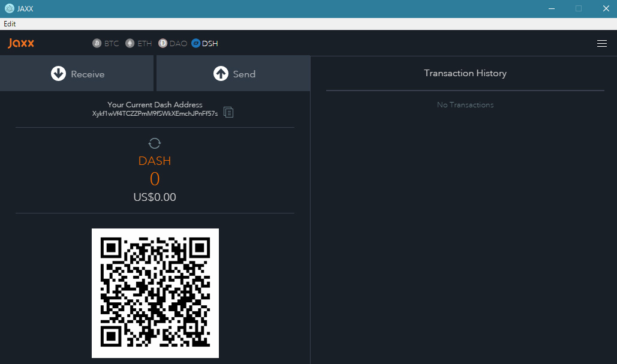
Task: Click the No Transactions message
Action: coord(465,105)
